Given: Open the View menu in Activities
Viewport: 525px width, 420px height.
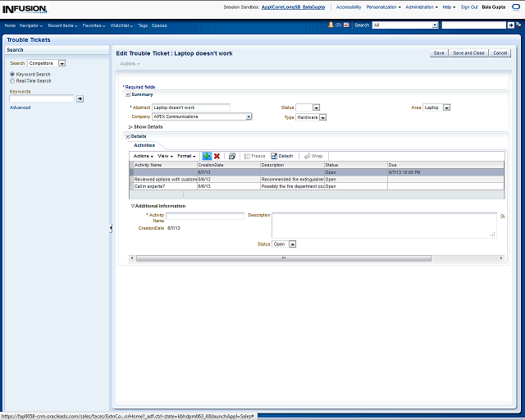Looking at the screenshot, I should point(165,156).
